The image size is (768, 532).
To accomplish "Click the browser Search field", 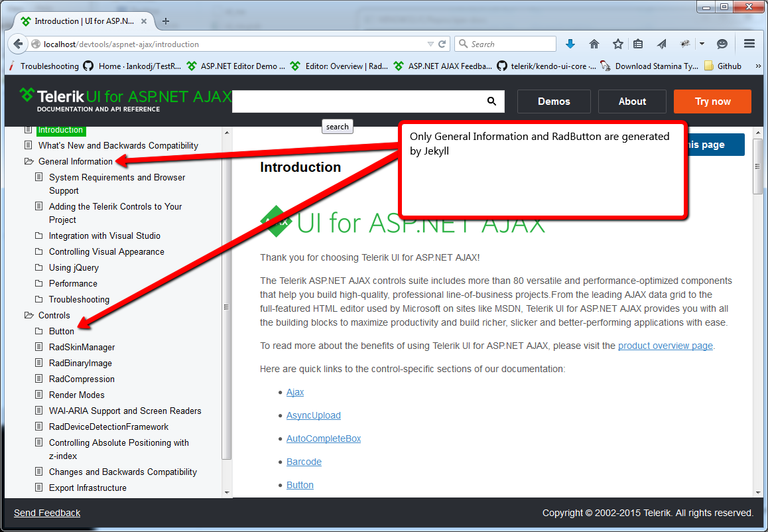I will point(505,44).
